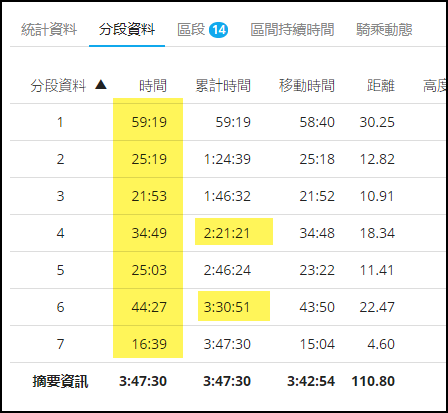
Task: Open the 騎乘動態 tab
Action: [384, 29]
